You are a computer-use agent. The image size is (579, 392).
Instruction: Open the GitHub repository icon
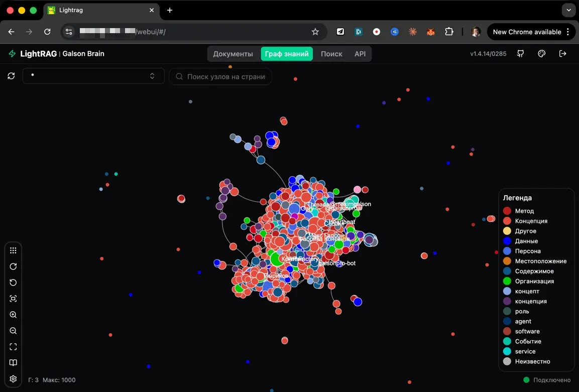tap(521, 54)
